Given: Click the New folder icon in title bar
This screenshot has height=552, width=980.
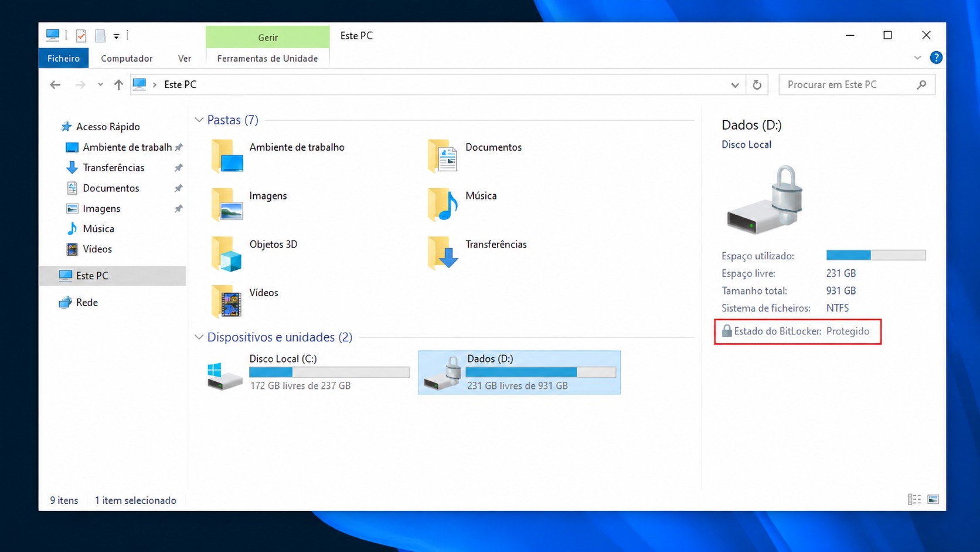Looking at the screenshot, I should [100, 36].
